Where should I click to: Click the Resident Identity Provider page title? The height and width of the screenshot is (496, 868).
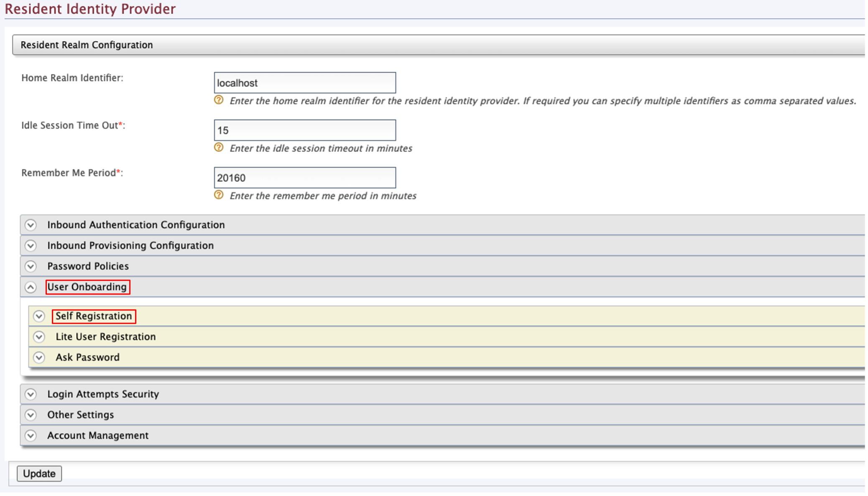90,8
